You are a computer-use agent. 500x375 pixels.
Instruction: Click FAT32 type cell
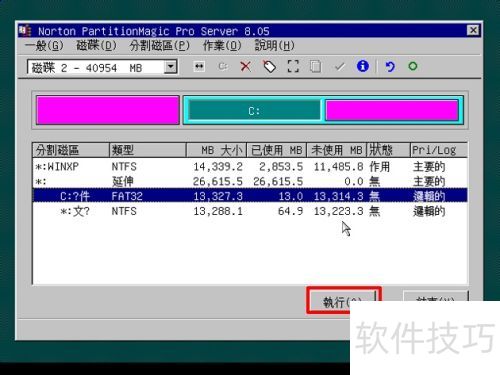click(127, 196)
